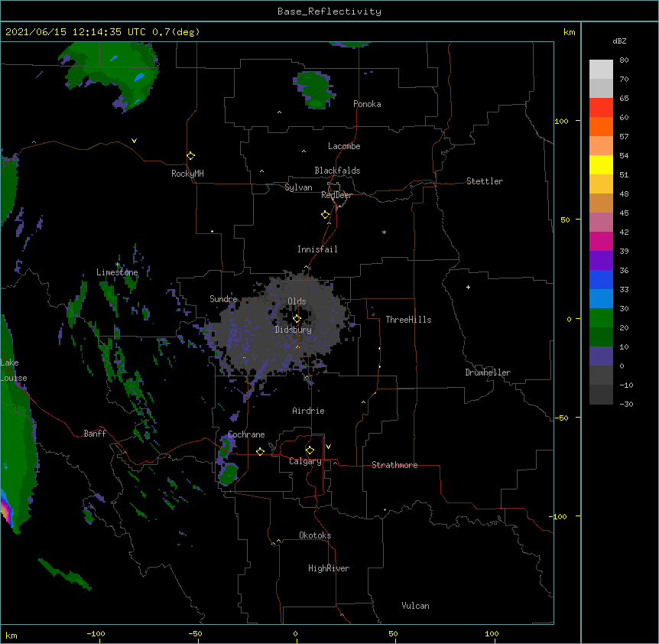Click the 57 dBZ legend value
The height and width of the screenshot is (644, 659).
tap(624, 137)
